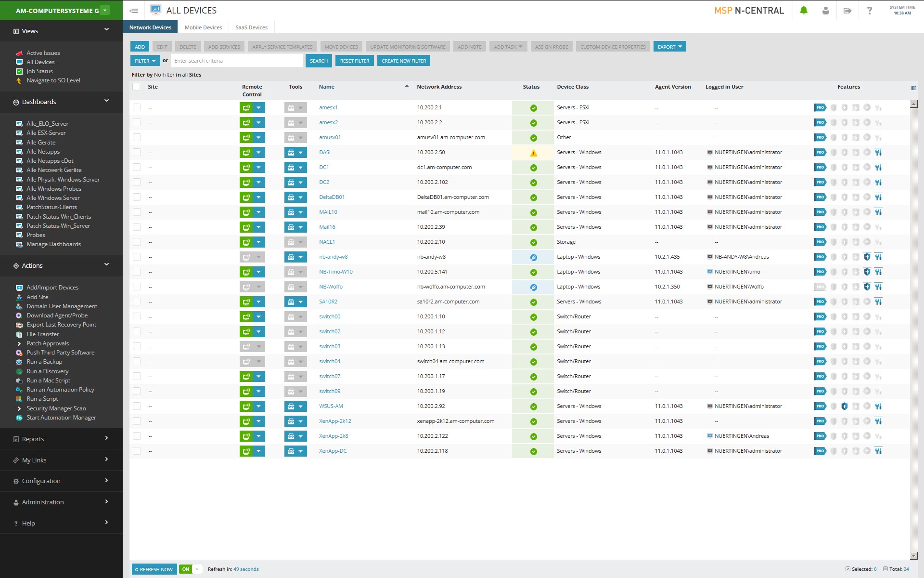
Task: Click RESET FILTER button
Action: [x=355, y=61]
